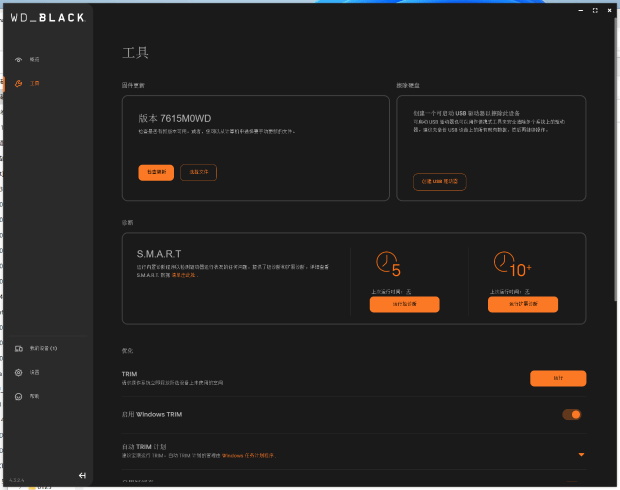
Task: Open the 概览 overview eye icon
Action: (x=19, y=60)
